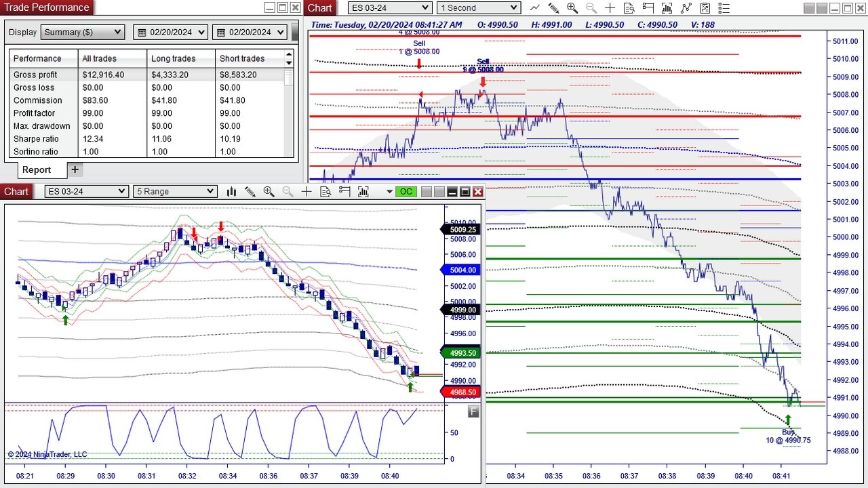
Task: Open properties list icon on 1 Second chart
Action: [724, 8]
